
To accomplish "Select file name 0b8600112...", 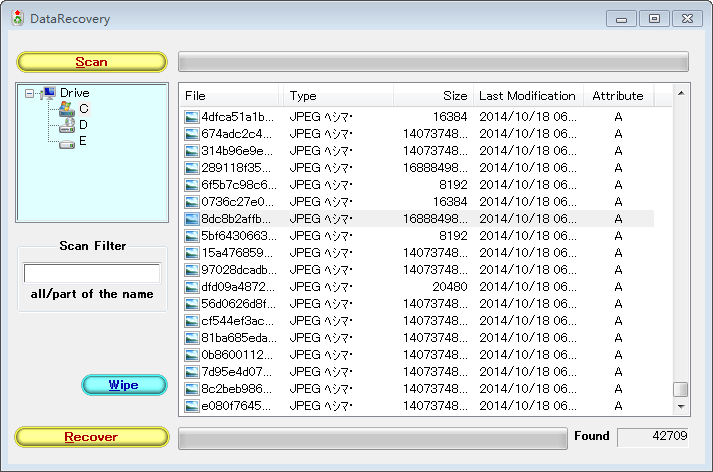I will coord(237,355).
